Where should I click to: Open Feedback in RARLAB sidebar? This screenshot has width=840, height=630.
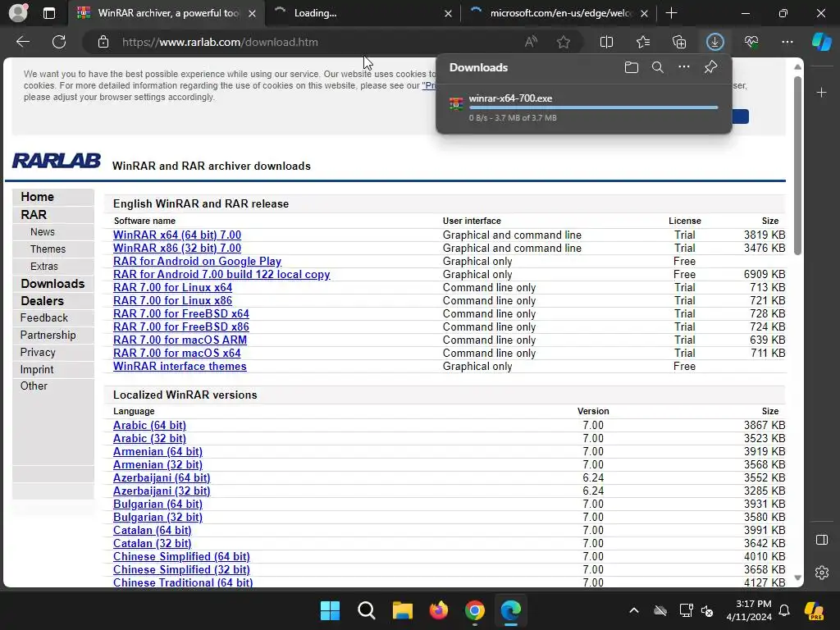click(x=44, y=317)
